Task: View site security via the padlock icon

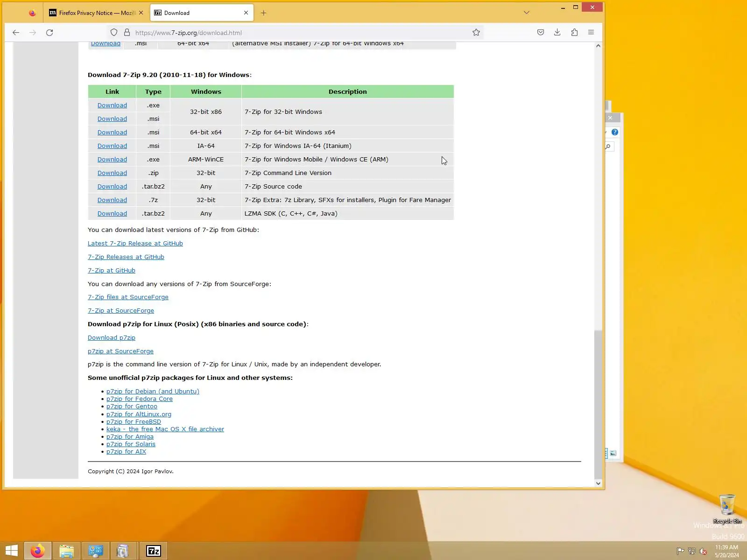Action: (x=127, y=33)
